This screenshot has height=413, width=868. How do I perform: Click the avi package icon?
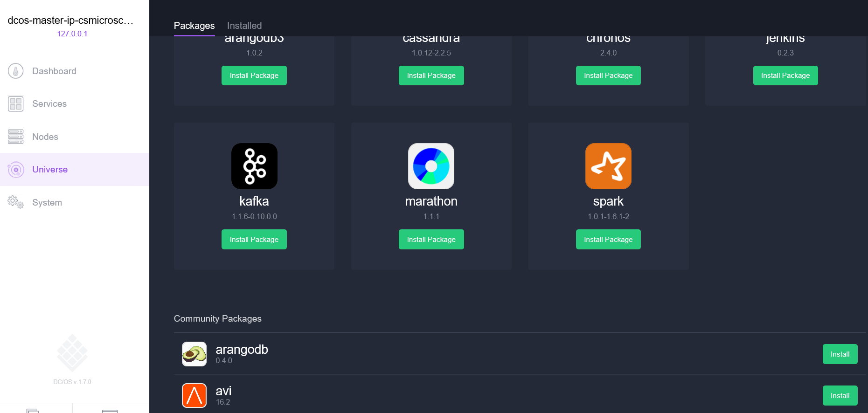pos(194,396)
